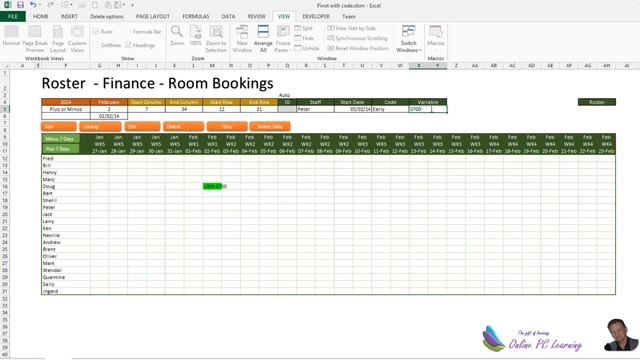Click the orange Delete button

[x=183, y=127]
